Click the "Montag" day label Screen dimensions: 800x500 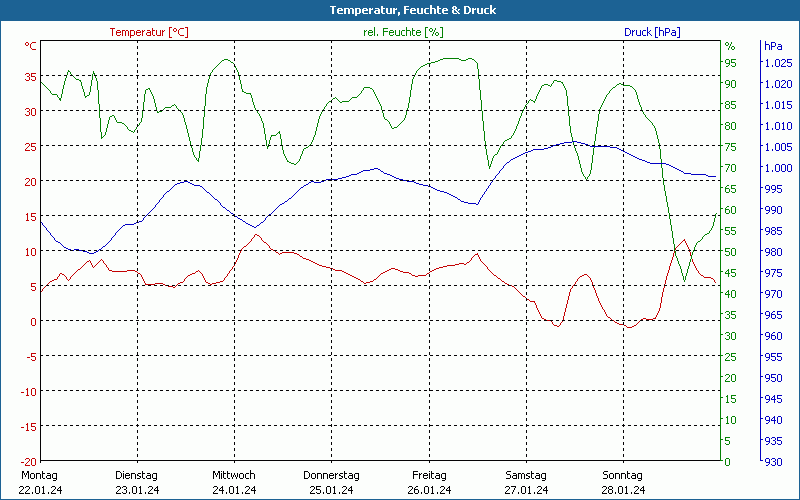pos(39,476)
